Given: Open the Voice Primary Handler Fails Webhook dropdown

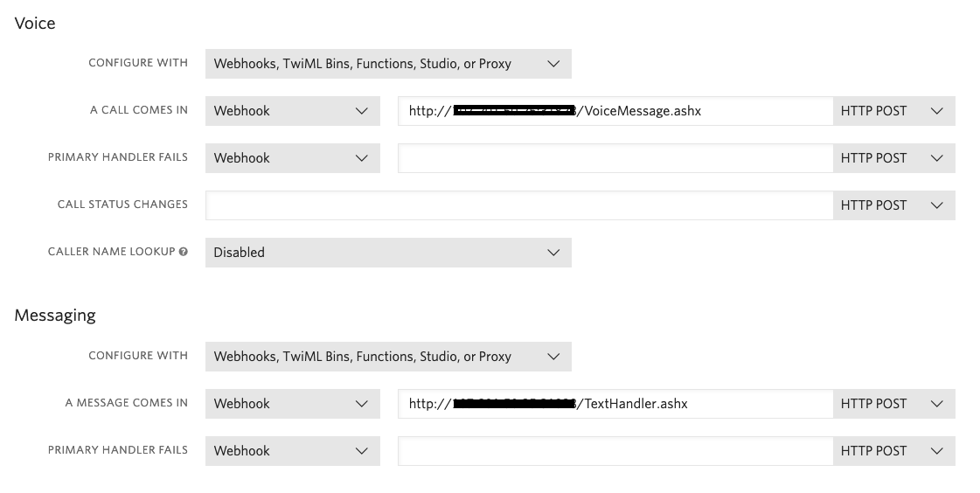Looking at the screenshot, I should pyautogui.click(x=292, y=158).
